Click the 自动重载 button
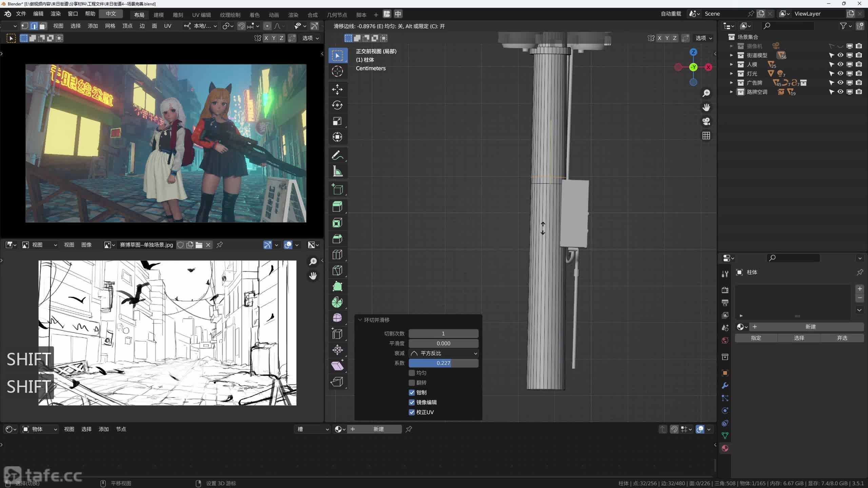868x488 pixels. 671,14
